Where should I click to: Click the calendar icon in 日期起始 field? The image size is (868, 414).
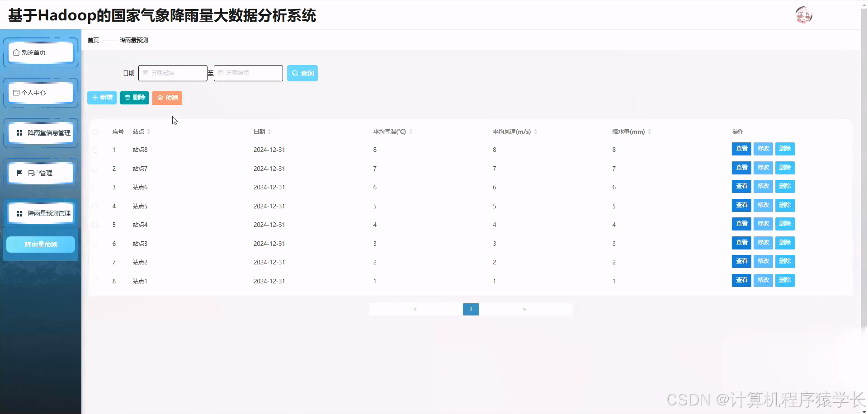click(x=146, y=72)
